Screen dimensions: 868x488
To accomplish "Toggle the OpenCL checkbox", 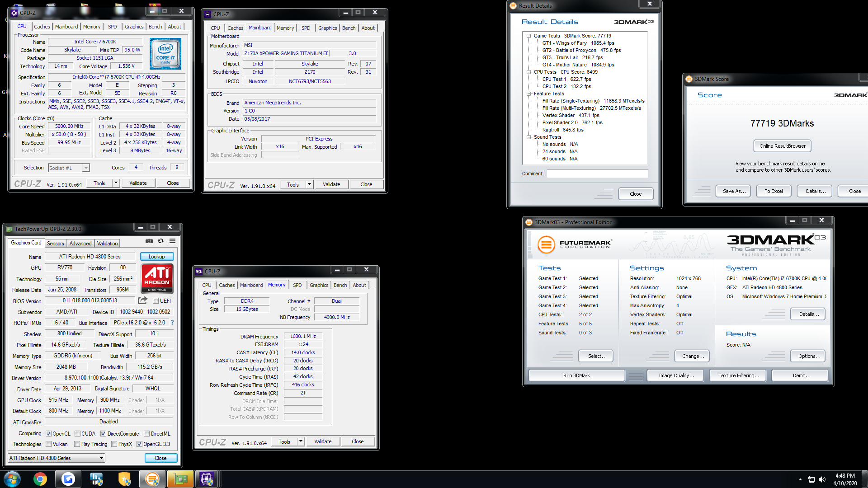I will click(48, 434).
